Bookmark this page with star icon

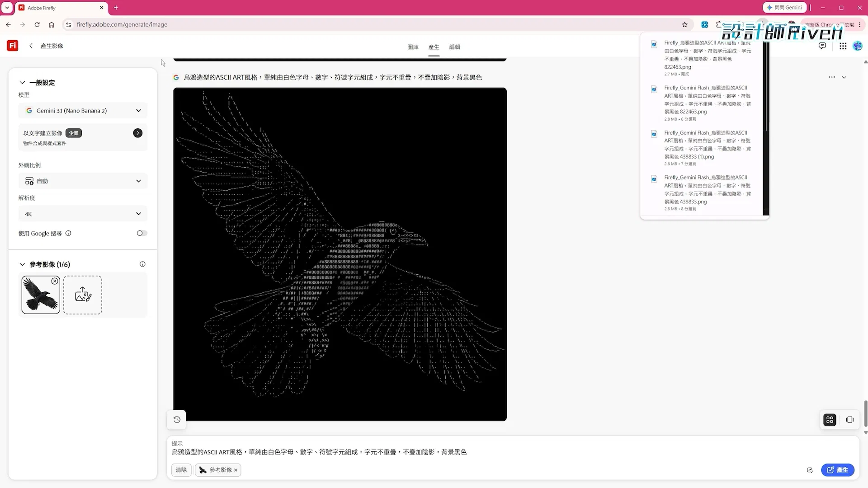[x=684, y=24]
